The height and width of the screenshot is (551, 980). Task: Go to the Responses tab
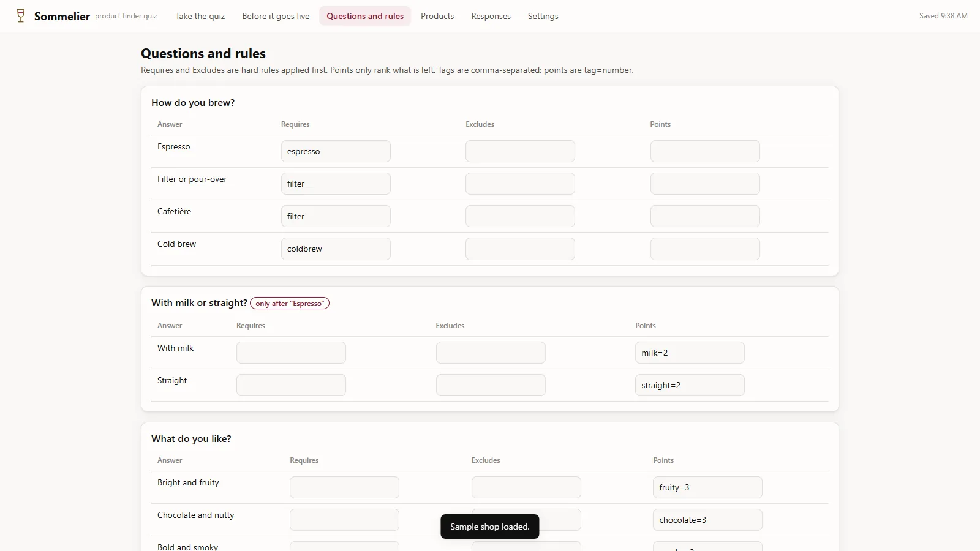[x=491, y=16]
